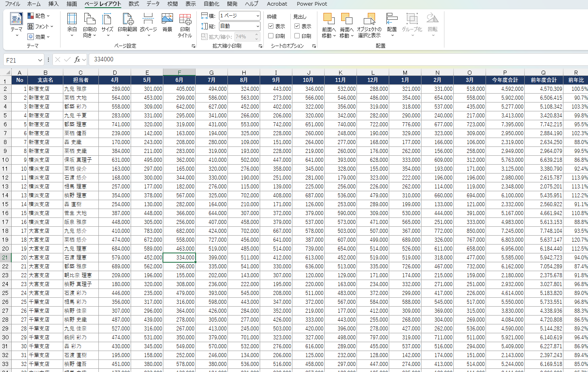Open the データ ribbon tab

[x=153, y=4]
